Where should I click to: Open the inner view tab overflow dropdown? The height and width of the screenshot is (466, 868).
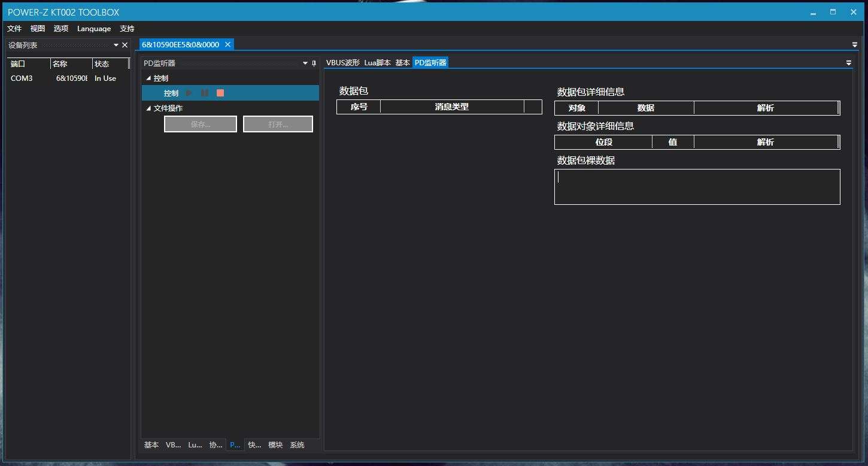pos(848,63)
